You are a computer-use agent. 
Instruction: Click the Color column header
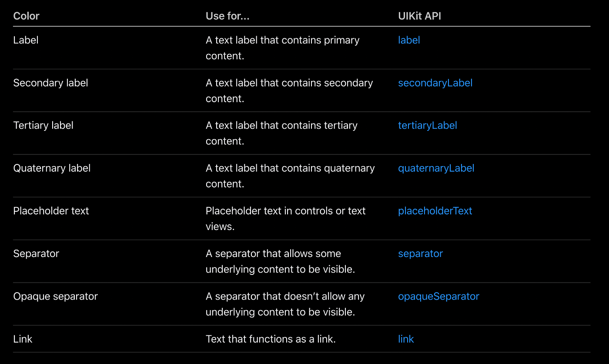pyautogui.click(x=26, y=16)
